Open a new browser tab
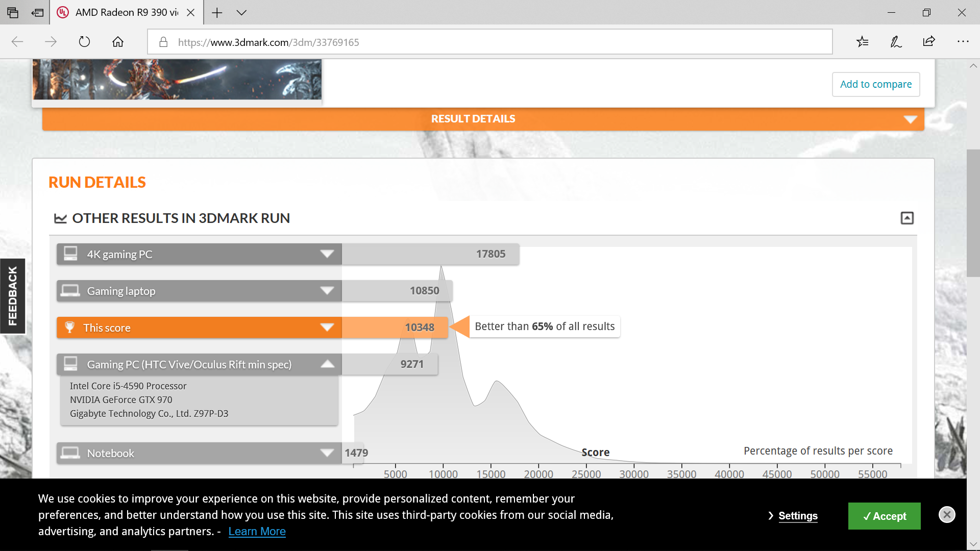 coord(217,13)
